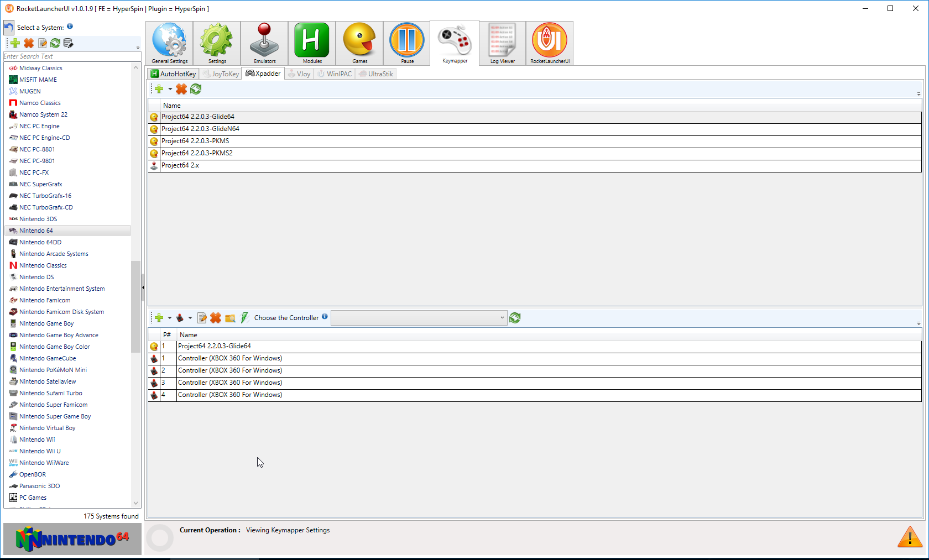Delete system with orange X in sidebar

[29, 43]
